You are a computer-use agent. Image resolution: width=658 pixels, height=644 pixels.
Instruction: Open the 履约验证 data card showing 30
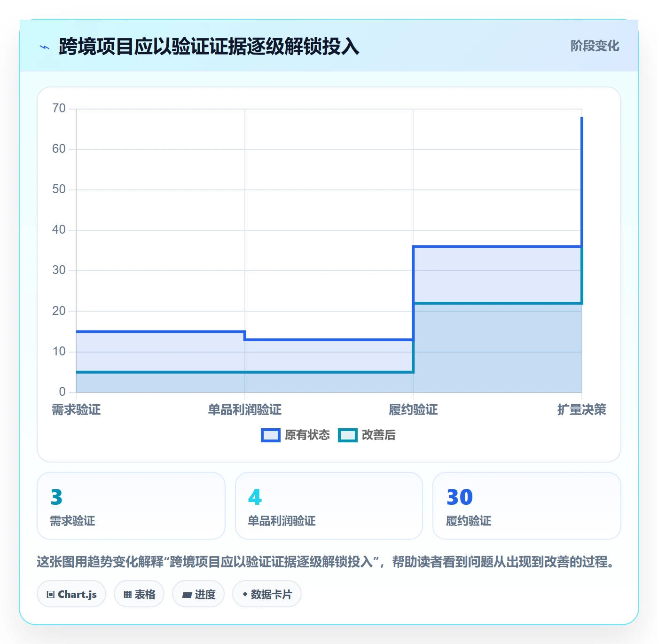[x=527, y=506]
